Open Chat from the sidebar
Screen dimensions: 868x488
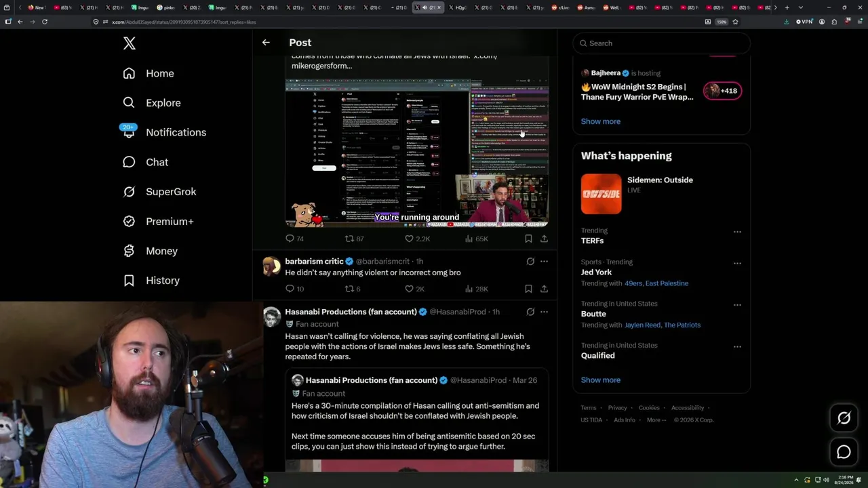(x=145, y=162)
